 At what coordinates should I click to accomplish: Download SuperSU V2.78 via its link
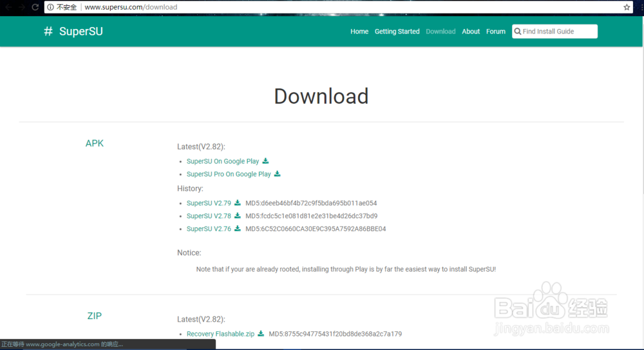(209, 216)
